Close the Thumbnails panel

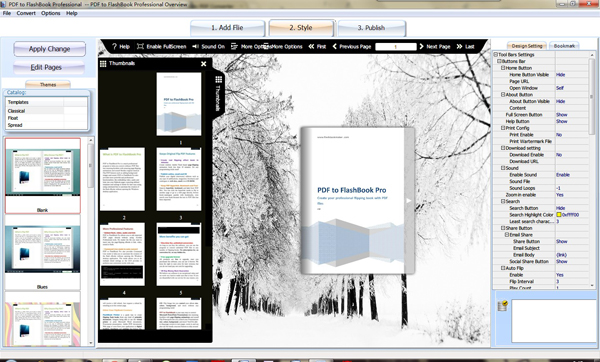(204, 64)
